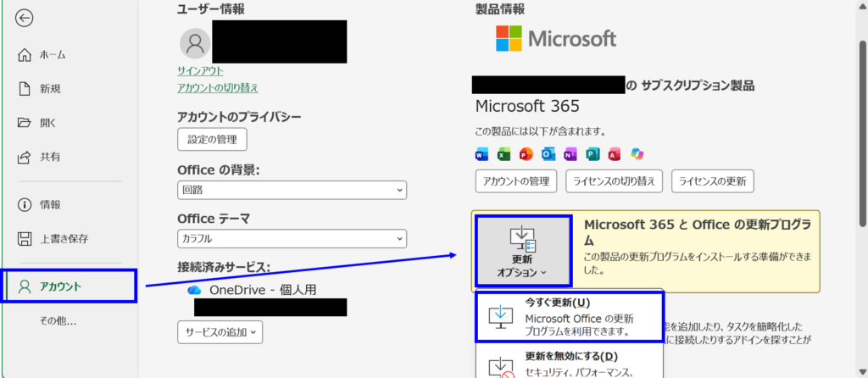The image size is (868, 378).
Task: Click the ライセンスの切り替え button
Action: coord(614,181)
